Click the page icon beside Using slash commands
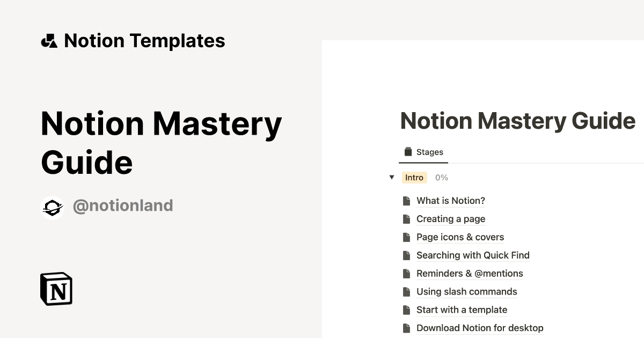Image resolution: width=644 pixels, height=338 pixels. click(407, 292)
